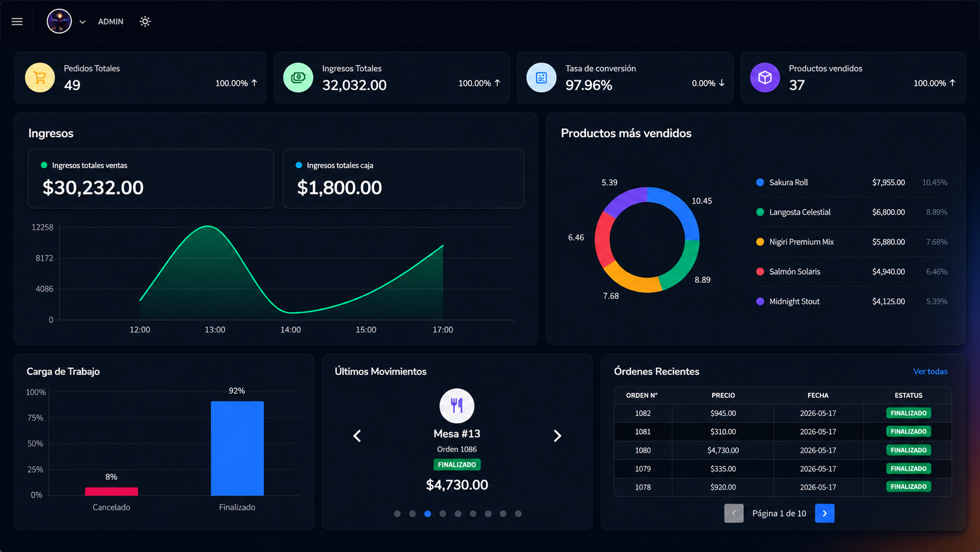Viewport: 980px width, 552px height.
Task: Click the green 8.89 donut segment
Action: [683, 267]
